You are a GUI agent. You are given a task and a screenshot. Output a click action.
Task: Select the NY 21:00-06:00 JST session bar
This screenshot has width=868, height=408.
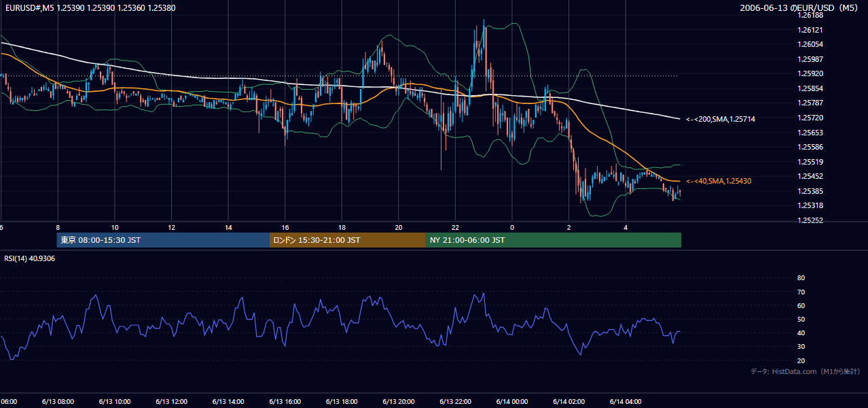(554, 240)
